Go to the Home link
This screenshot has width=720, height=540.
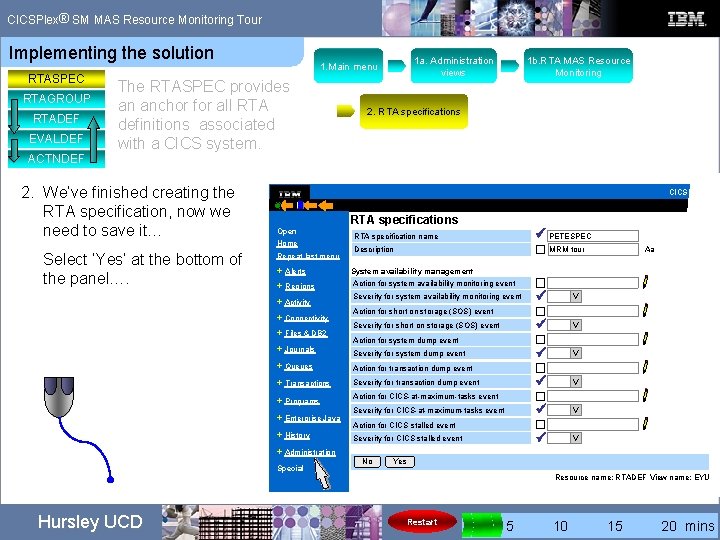[287, 243]
